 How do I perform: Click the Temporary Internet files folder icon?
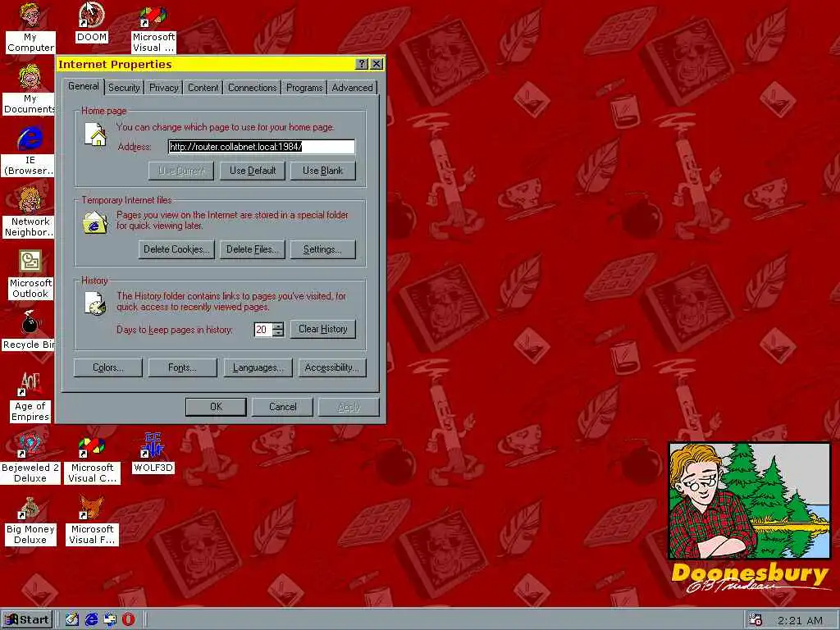(95, 222)
